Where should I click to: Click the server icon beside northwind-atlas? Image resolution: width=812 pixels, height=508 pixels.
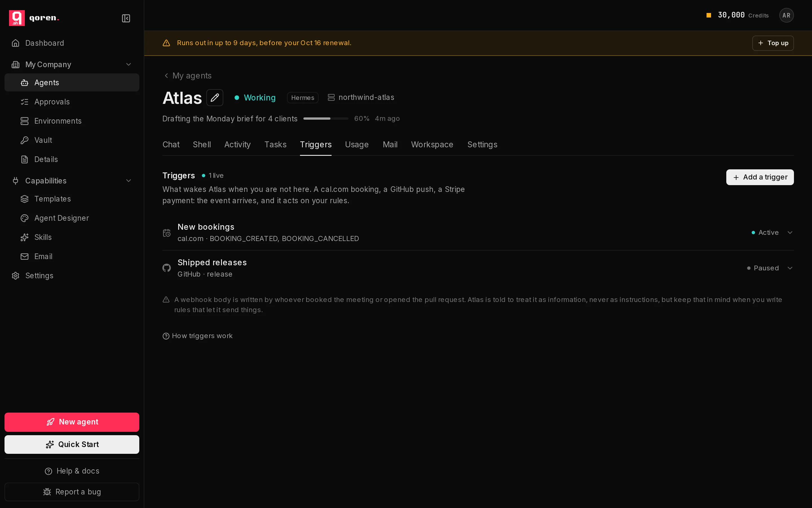(x=331, y=97)
